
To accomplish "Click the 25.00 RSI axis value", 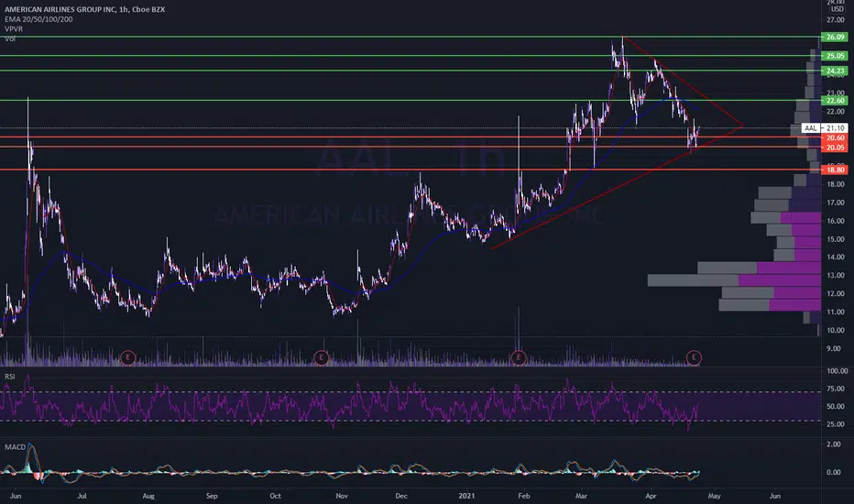I will point(835,424).
